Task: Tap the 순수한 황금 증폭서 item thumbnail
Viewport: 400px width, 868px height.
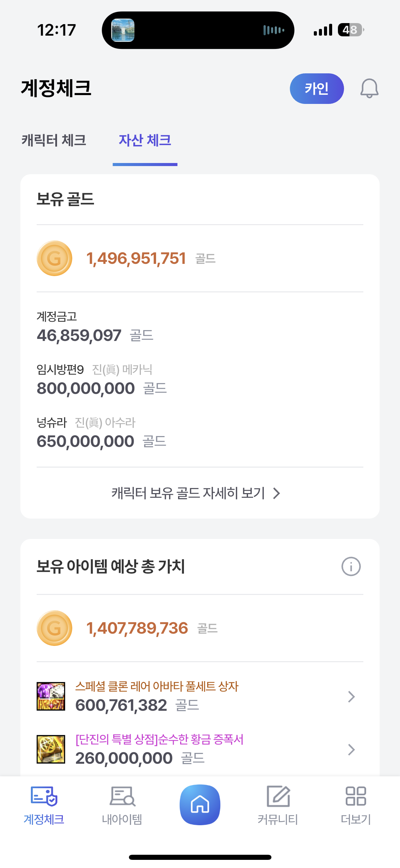Action: tap(51, 749)
